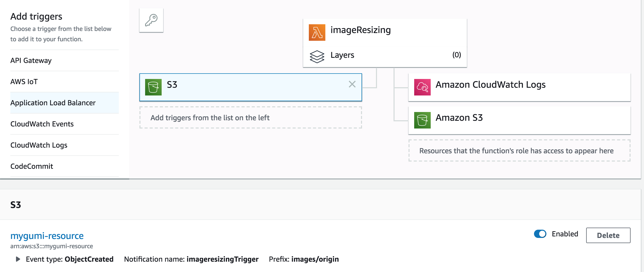Add an AWS IoT trigger
Image resolution: width=644 pixels, height=272 pixels.
tap(65, 82)
